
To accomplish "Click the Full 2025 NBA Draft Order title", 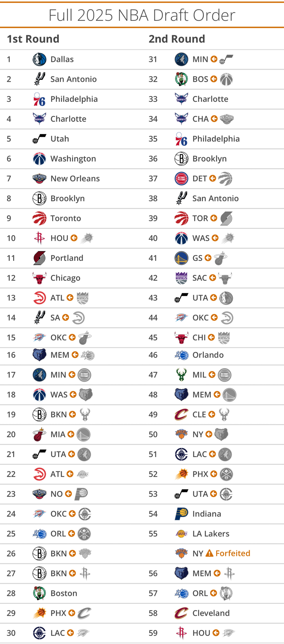I will [x=142, y=15].
